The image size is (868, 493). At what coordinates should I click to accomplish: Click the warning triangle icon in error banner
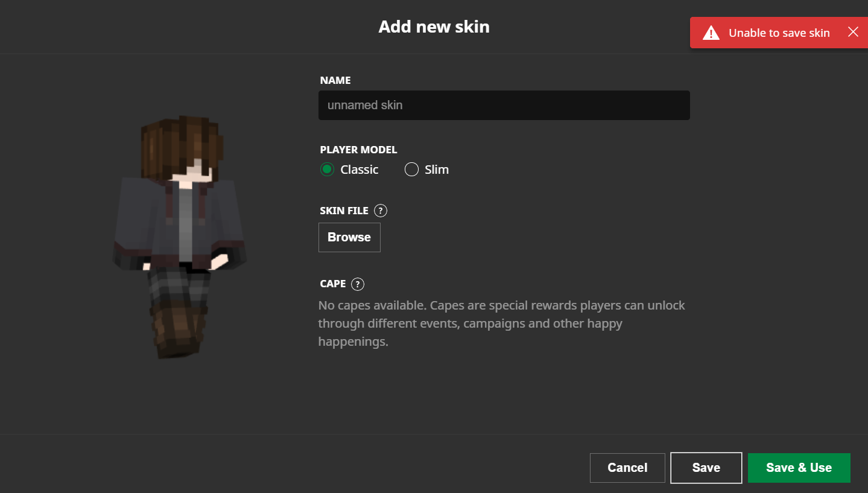711,33
